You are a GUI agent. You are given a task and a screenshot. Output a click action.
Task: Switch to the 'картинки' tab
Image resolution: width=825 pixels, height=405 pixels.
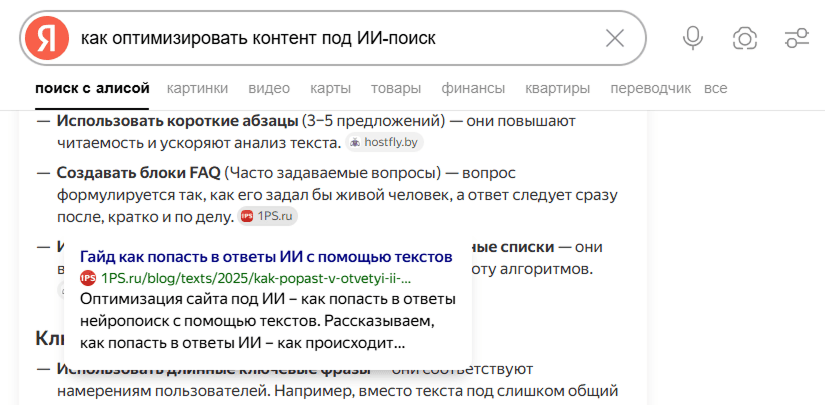tap(197, 88)
